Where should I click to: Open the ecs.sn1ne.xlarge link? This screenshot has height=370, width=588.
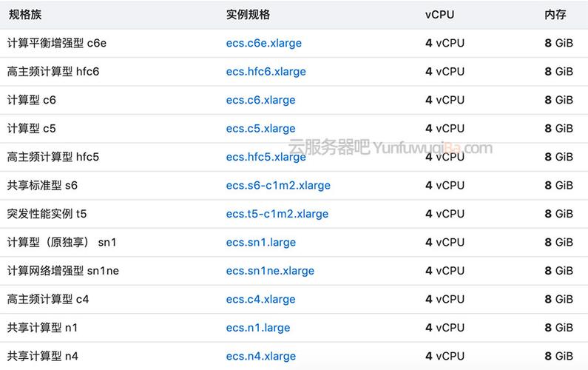click(270, 271)
